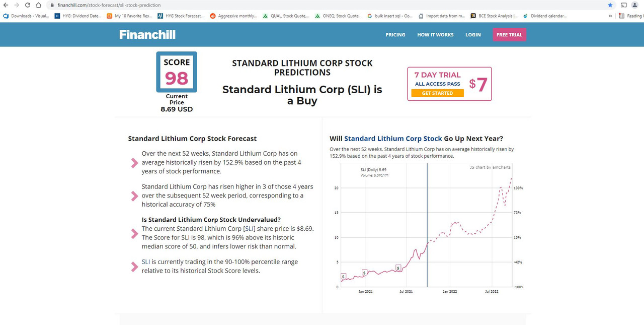Screen dimensions: 644x325
Task: Click the Jul 2022 axis label
Action: click(492, 292)
